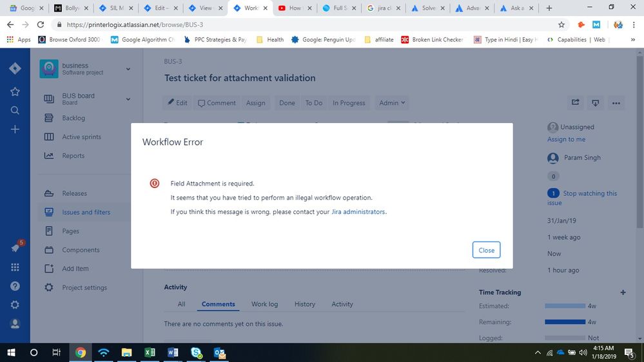Open the help question mark icon
644x362 pixels.
(x=15, y=286)
